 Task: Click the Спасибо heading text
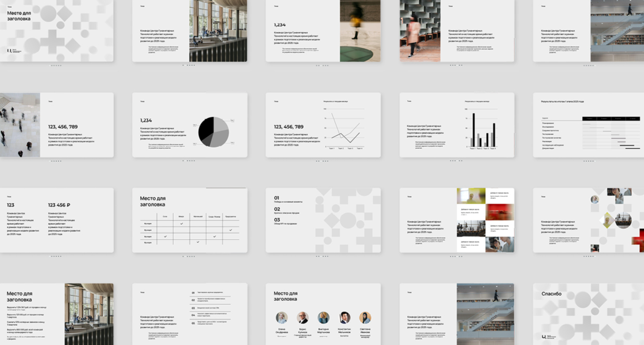coord(551,293)
